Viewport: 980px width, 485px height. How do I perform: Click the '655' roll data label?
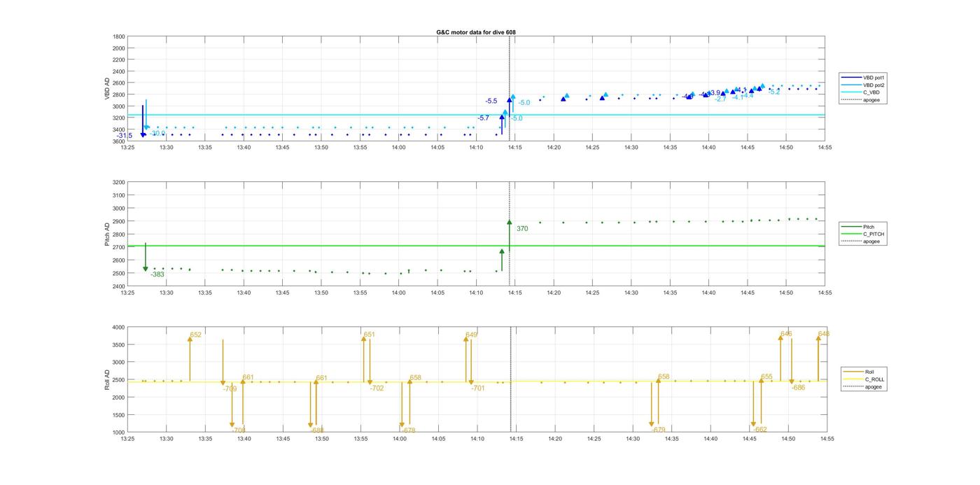pyautogui.click(x=766, y=377)
